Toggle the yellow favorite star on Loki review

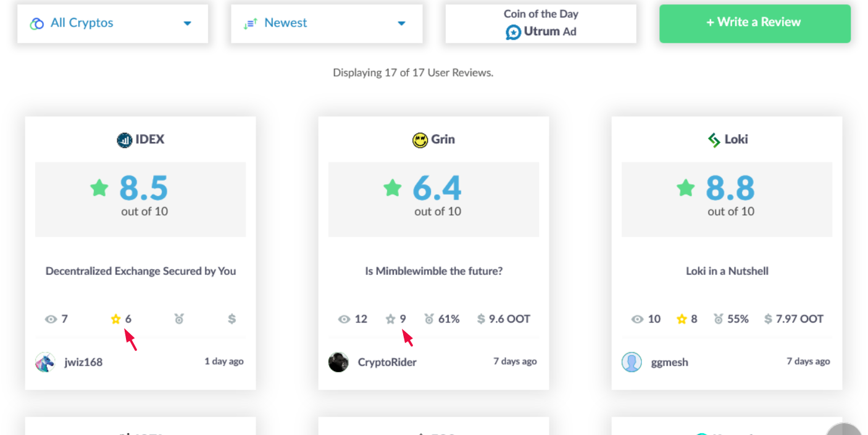682,319
